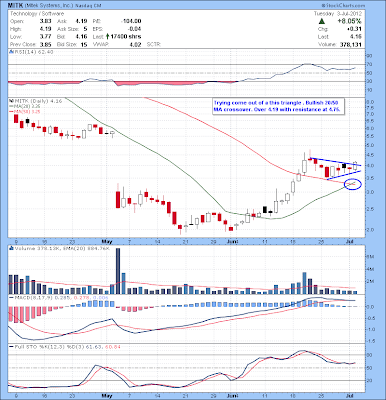Click the Prev Close value 3.85
Viewport: 386px width, 400px height.
(45, 44)
